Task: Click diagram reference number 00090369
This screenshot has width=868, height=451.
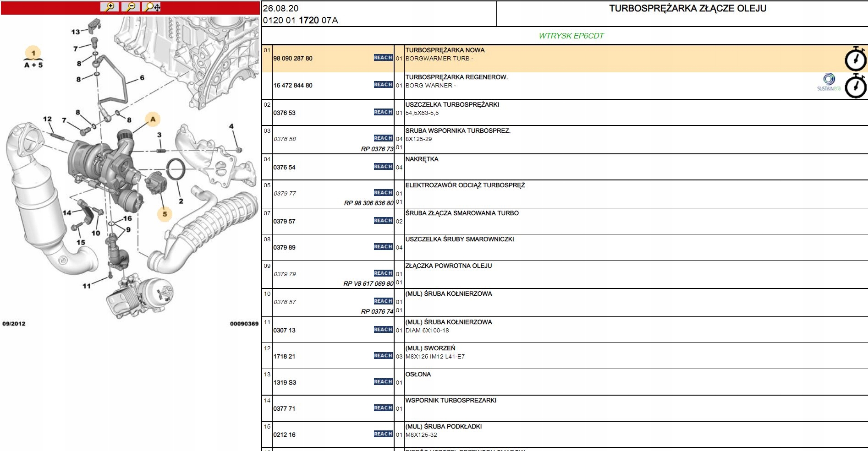Action: 244,324
